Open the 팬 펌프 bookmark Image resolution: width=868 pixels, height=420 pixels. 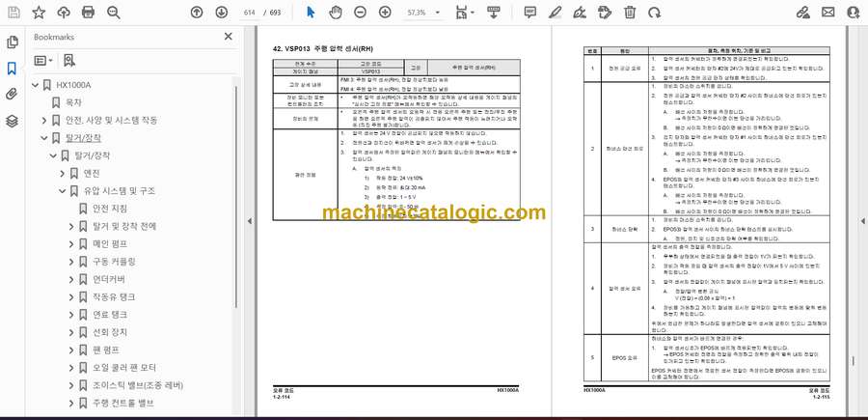point(106,350)
